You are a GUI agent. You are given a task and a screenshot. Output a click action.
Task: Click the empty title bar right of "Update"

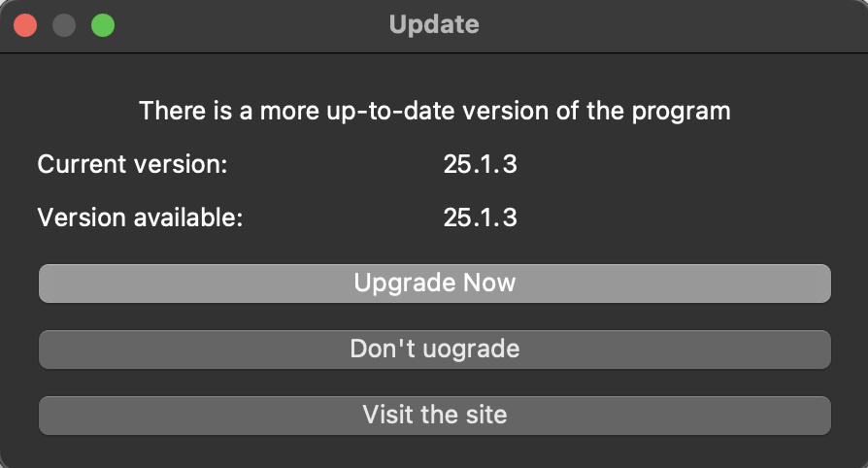pos(660,24)
